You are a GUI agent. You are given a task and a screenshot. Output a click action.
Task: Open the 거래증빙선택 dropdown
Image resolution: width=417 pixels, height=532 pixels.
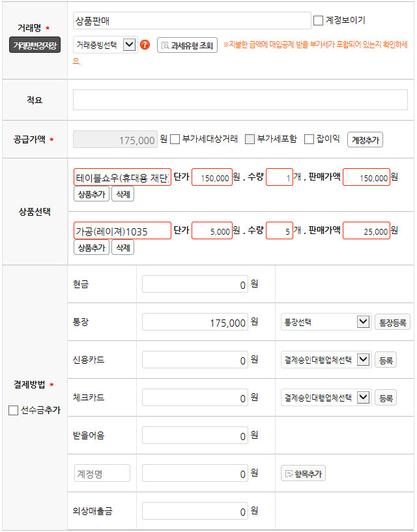(x=105, y=45)
